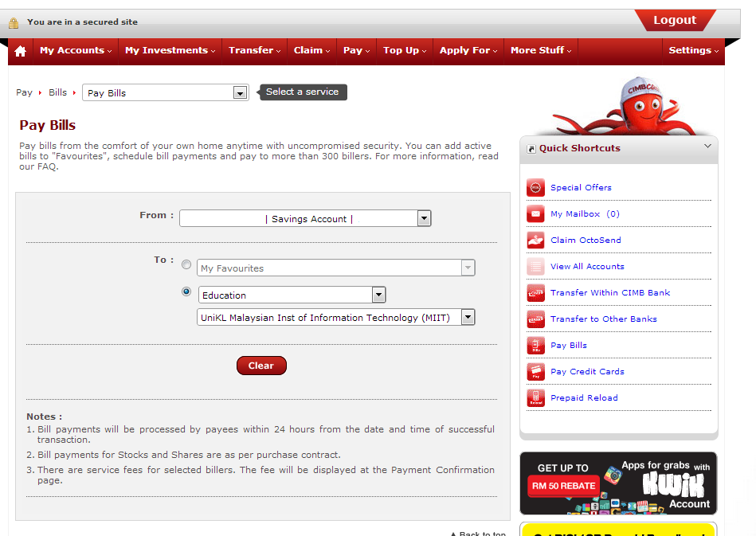Click the Bills breadcrumb link
756x536 pixels.
click(x=58, y=92)
